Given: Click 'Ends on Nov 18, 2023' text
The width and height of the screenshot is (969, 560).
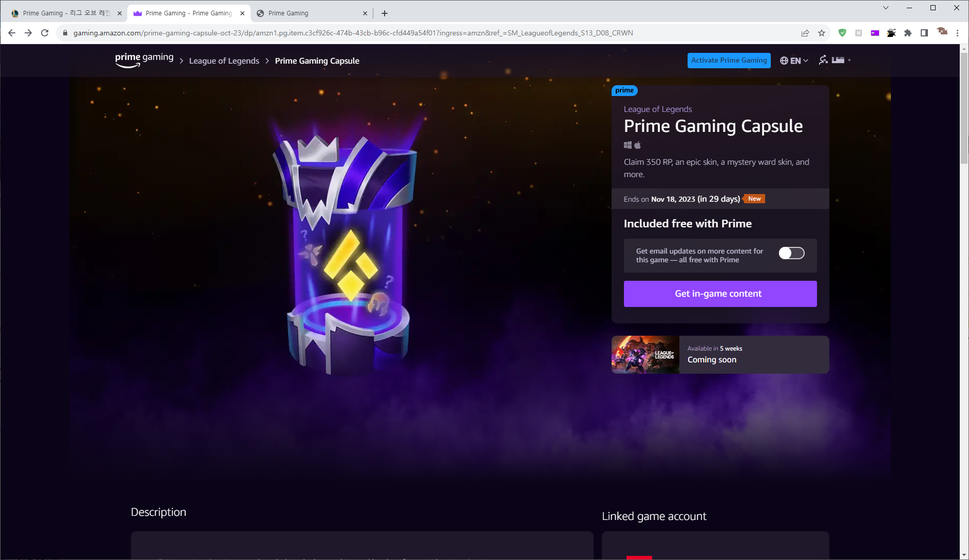Looking at the screenshot, I should pyautogui.click(x=659, y=199).
